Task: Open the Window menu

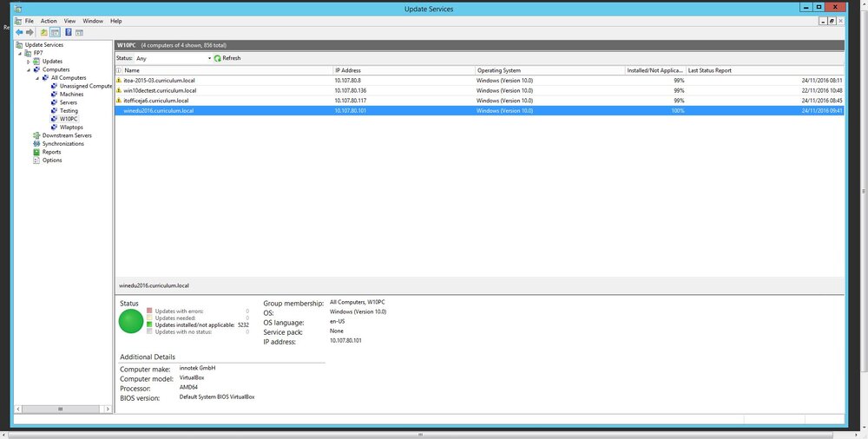Action: [x=93, y=21]
